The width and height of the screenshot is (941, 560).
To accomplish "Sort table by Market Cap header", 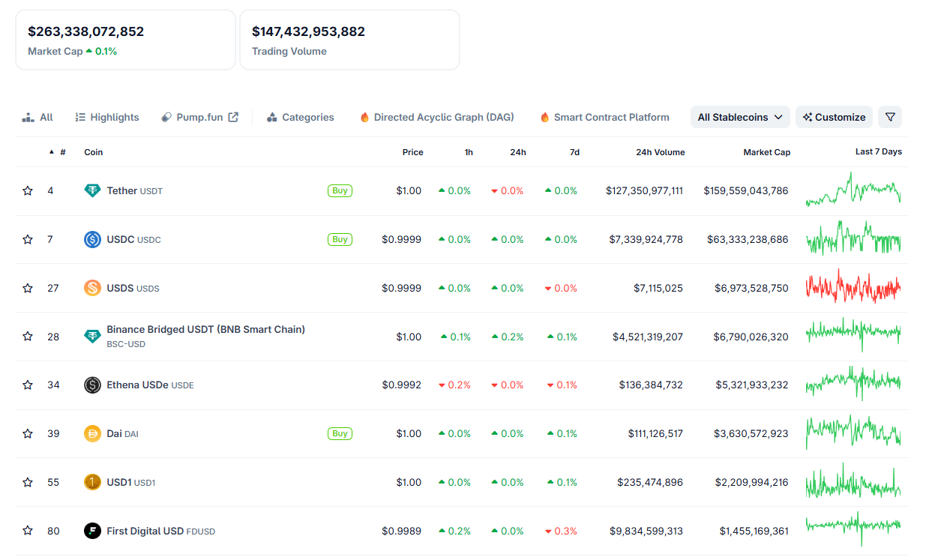I will (x=767, y=152).
